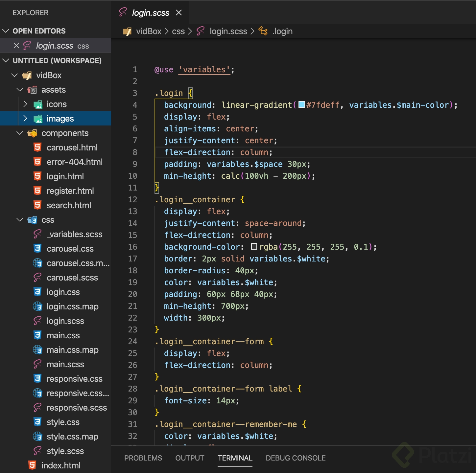
Task: Follow the 'variables' import link
Action: (x=204, y=70)
